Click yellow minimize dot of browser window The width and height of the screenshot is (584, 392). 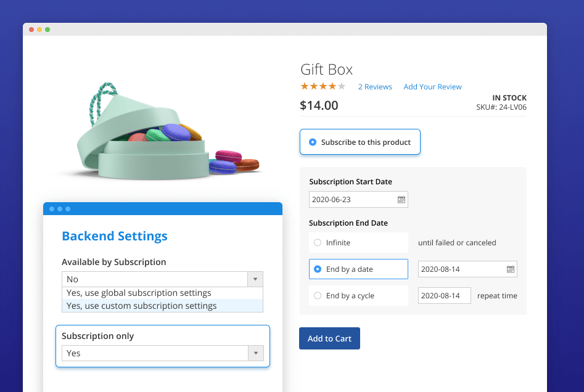tap(39, 30)
